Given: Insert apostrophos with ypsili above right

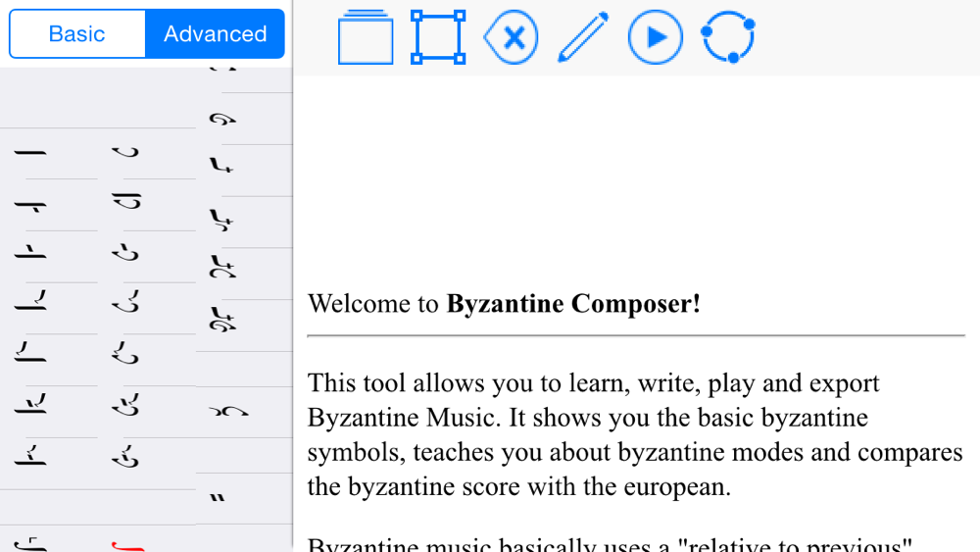Looking at the screenshot, I should (125, 301).
